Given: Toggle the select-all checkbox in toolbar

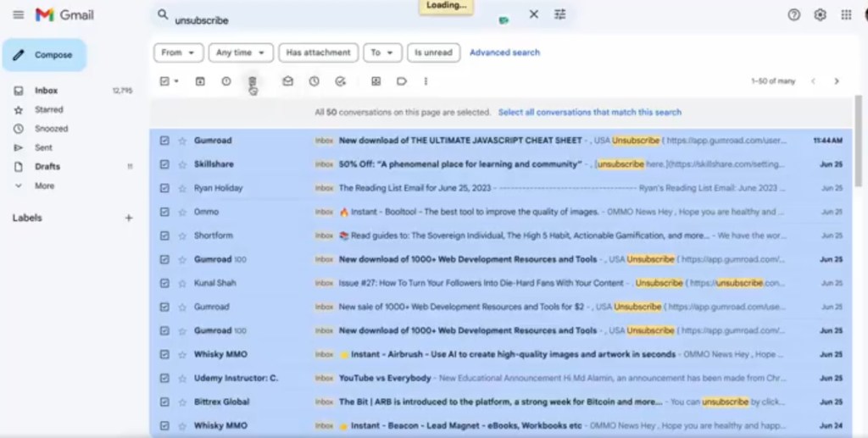Looking at the screenshot, I should pyautogui.click(x=164, y=81).
